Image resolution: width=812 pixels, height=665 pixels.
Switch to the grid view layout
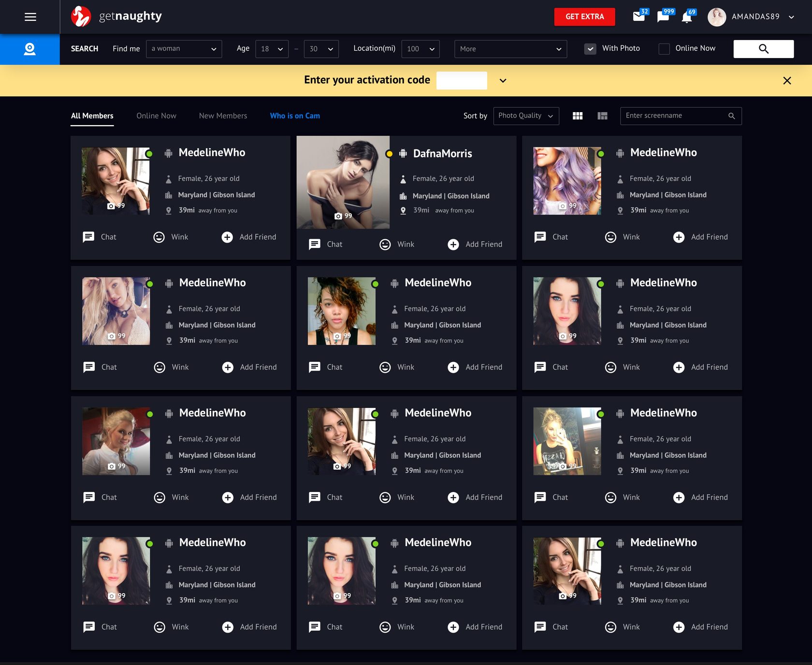577,116
